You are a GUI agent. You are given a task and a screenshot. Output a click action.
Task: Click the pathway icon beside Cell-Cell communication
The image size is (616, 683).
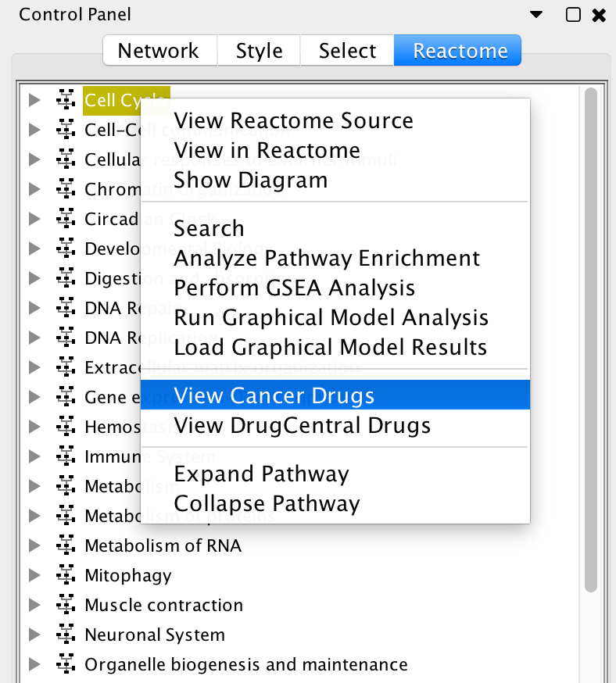point(66,130)
